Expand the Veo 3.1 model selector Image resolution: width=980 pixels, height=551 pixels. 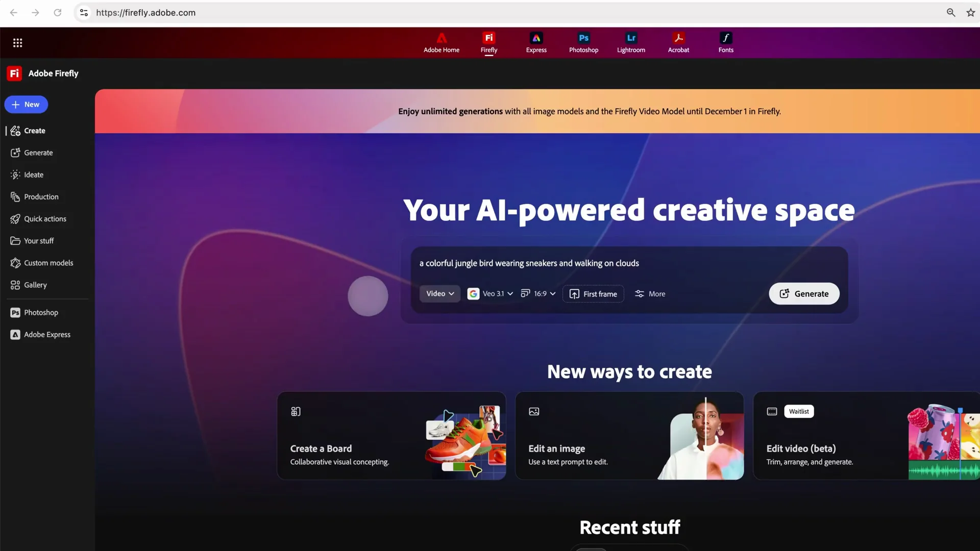point(491,293)
